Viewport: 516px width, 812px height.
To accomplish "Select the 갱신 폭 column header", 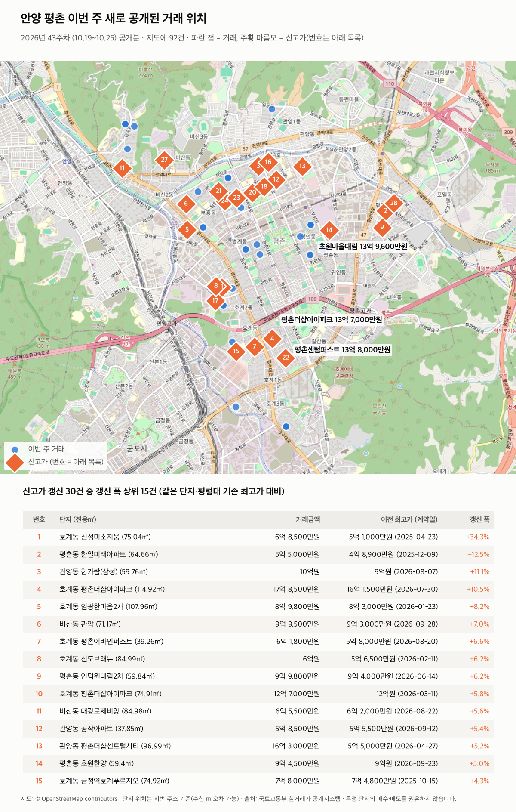I will (479, 520).
